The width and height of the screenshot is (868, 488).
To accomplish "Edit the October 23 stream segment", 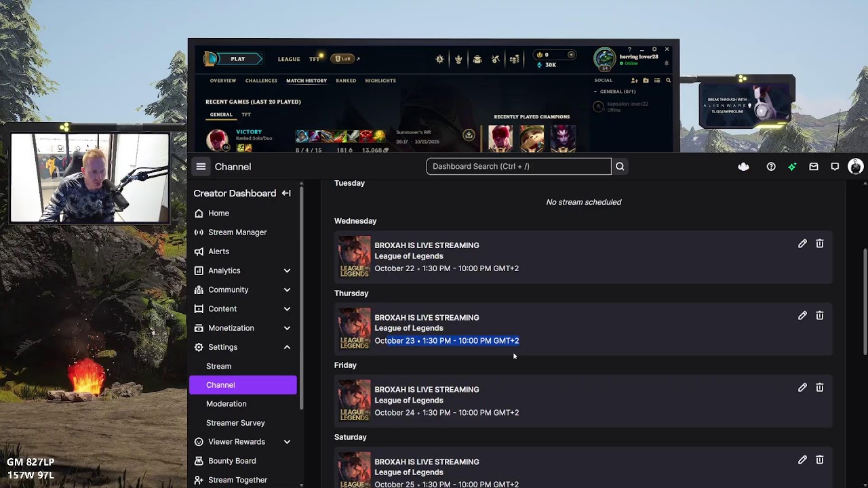I will (x=802, y=315).
